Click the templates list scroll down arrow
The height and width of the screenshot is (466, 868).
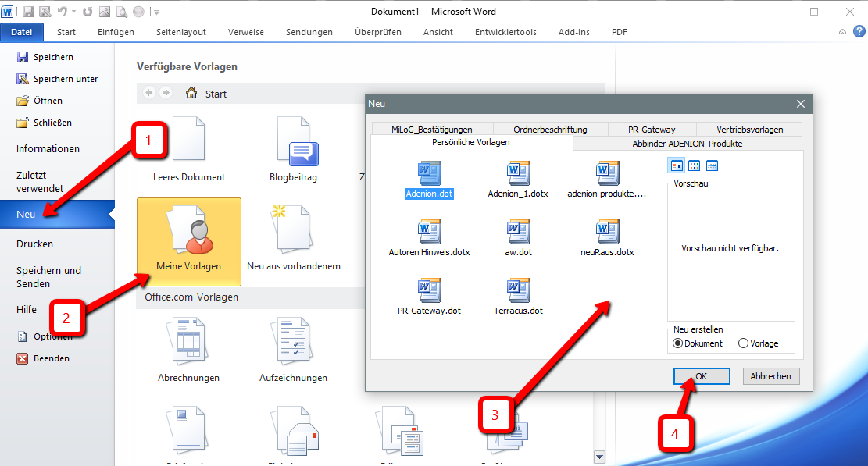coord(599,457)
